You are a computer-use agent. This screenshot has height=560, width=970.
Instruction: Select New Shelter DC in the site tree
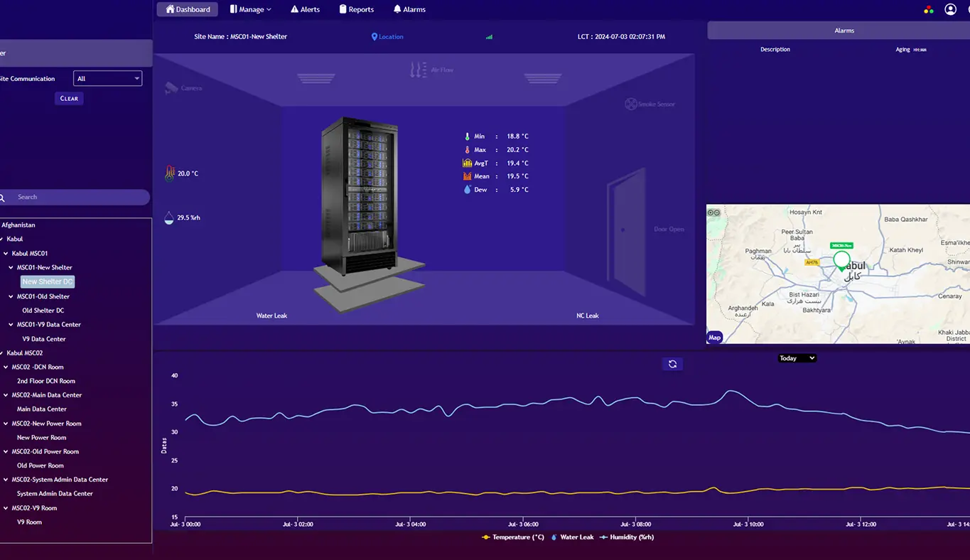pyautogui.click(x=47, y=281)
